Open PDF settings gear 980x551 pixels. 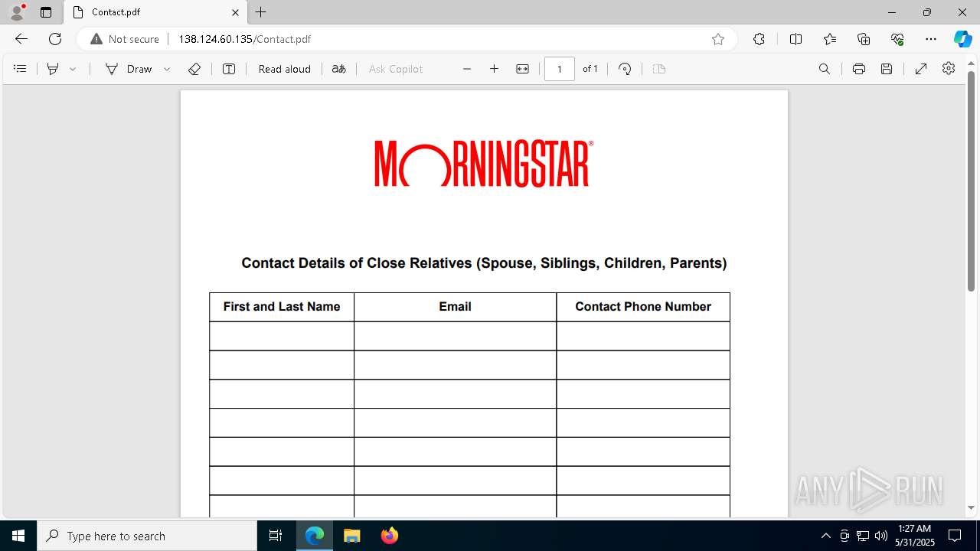[x=949, y=69]
